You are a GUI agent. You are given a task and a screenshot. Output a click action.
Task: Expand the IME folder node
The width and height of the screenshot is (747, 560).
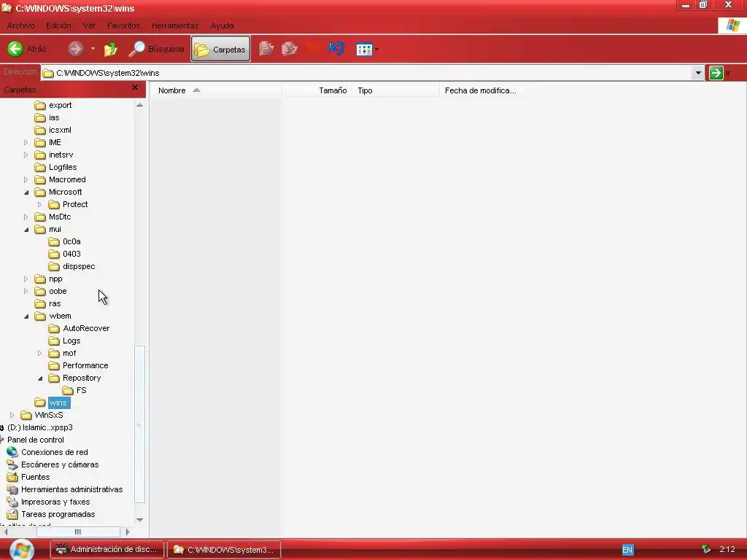click(x=26, y=142)
